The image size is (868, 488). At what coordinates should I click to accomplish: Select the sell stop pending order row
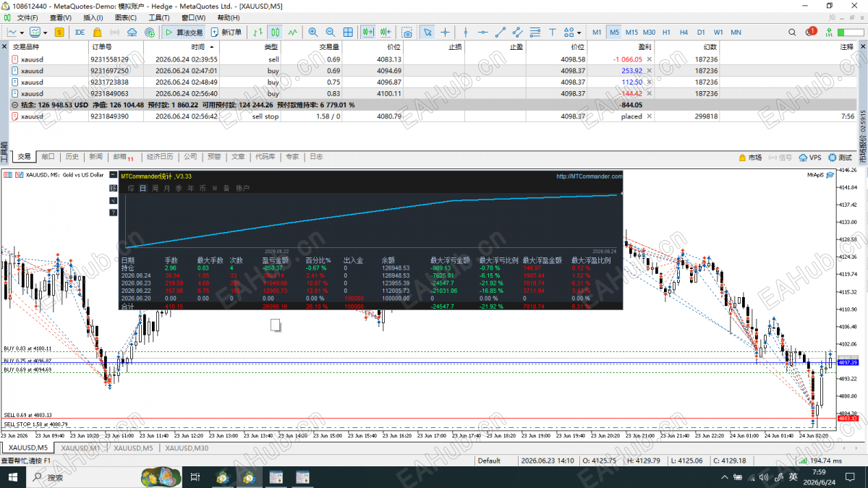tap(433, 116)
